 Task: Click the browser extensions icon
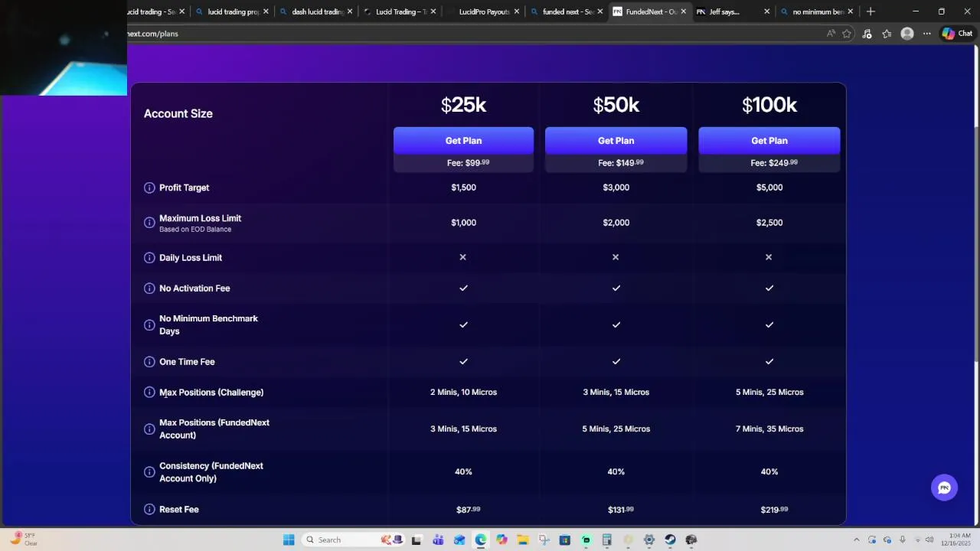click(867, 34)
